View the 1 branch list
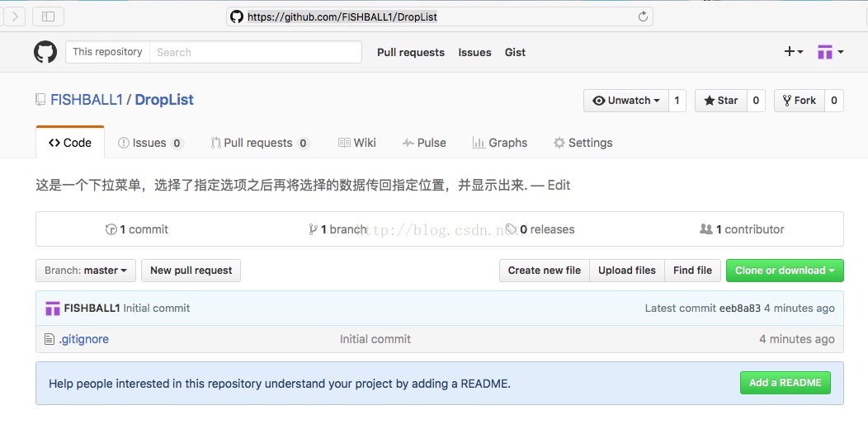Viewport: 868px width, 443px height. point(337,229)
